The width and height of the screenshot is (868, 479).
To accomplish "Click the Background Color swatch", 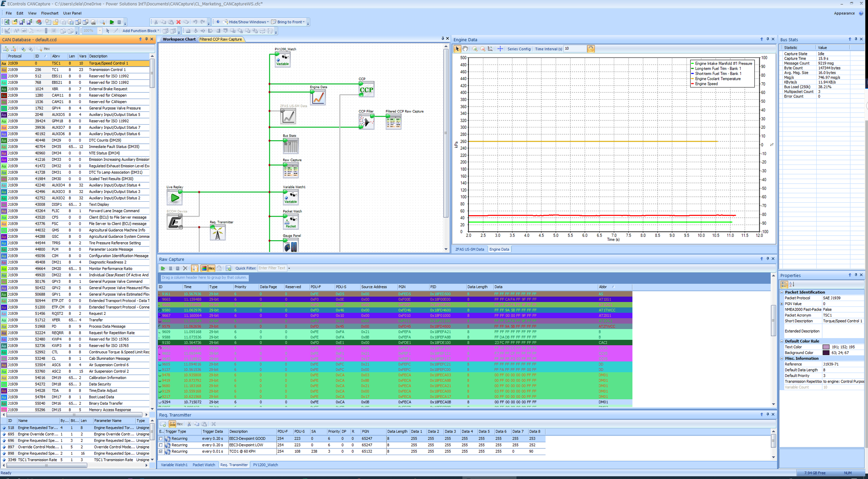I will 826,353.
